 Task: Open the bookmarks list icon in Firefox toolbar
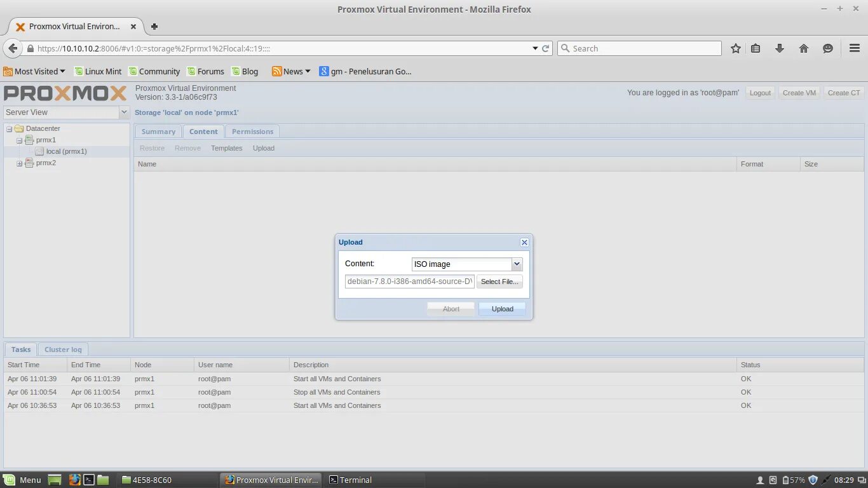[756, 48]
